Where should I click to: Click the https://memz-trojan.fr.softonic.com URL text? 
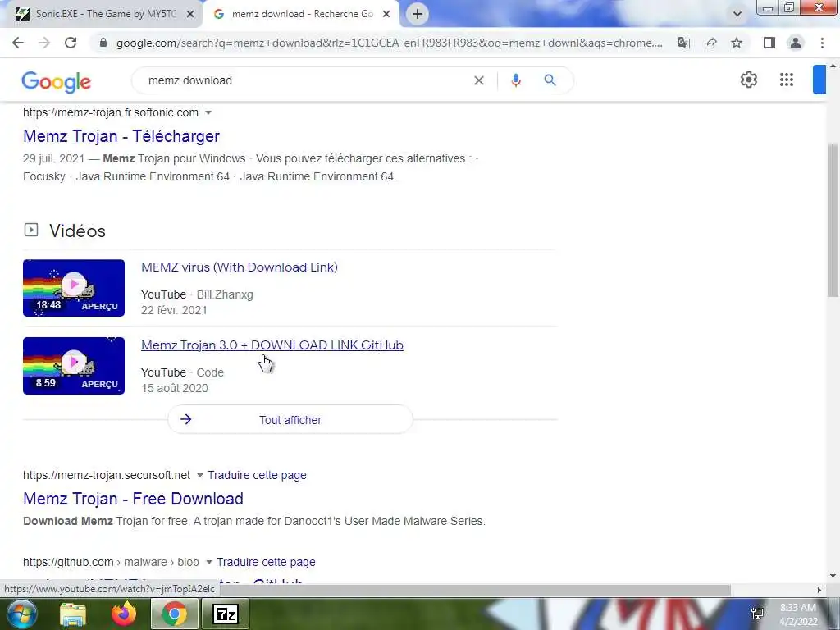[x=111, y=112]
